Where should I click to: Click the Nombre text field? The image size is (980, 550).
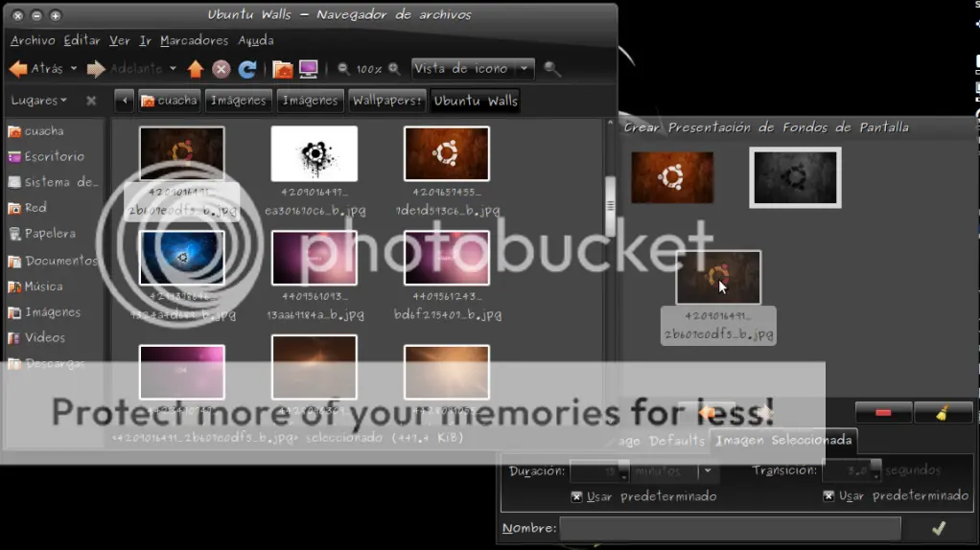pyautogui.click(x=730, y=528)
